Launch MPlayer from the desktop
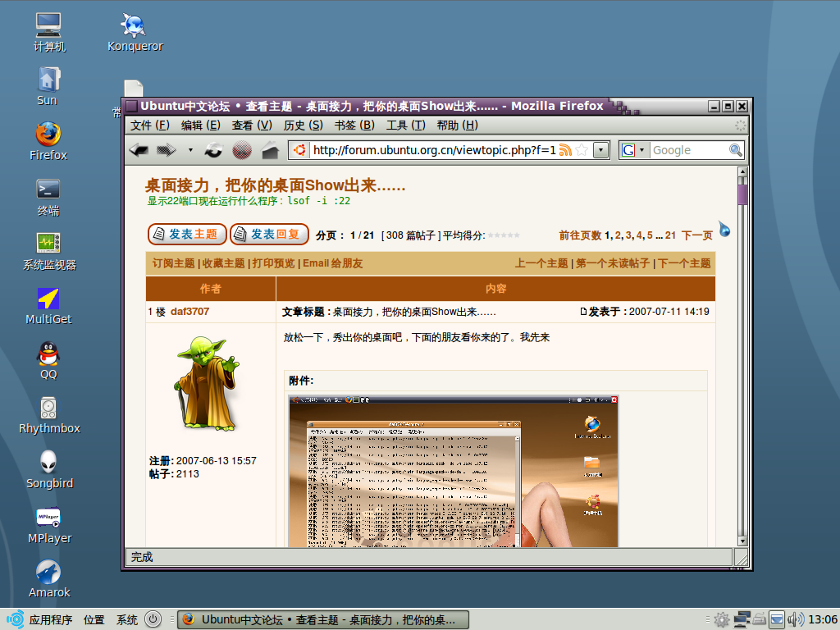This screenshot has height=630, width=840. coord(49,525)
